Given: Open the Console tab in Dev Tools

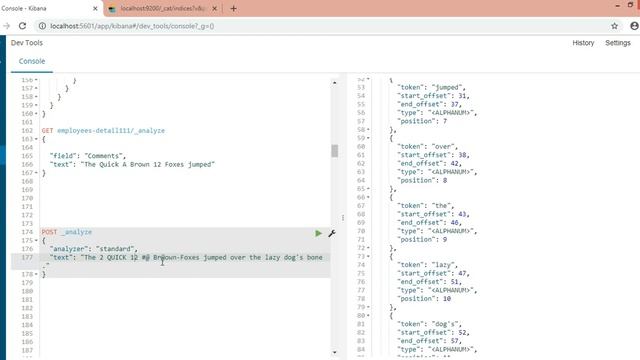Looking at the screenshot, I should [32, 61].
